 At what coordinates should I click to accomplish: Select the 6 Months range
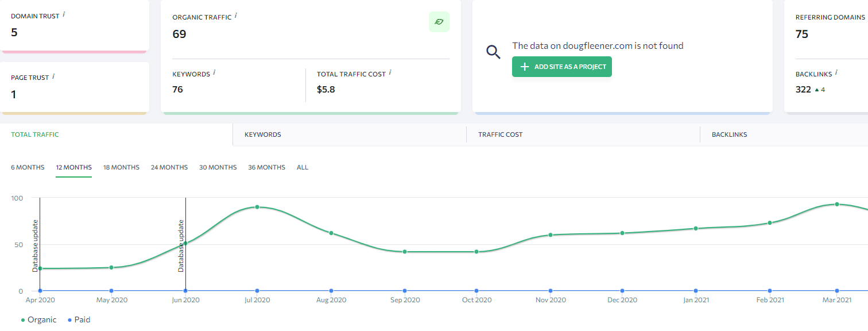click(x=28, y=167)
